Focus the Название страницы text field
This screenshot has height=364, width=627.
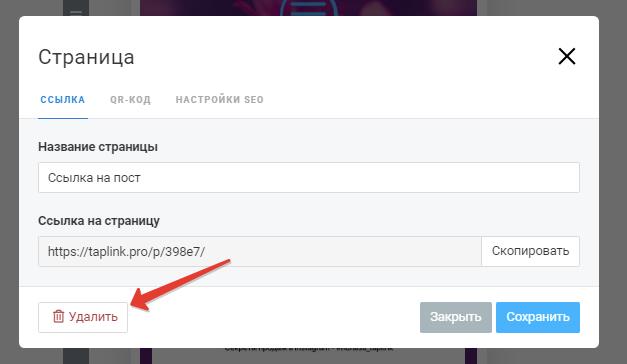pyautogui.click(x=309, y=178)
